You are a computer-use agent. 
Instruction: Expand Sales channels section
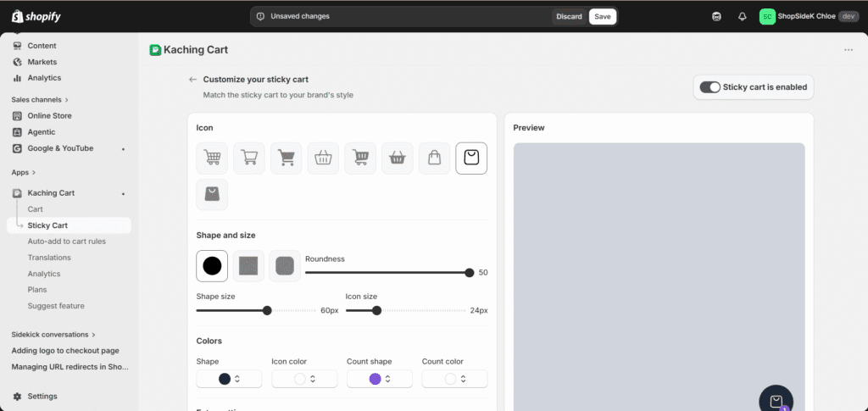pos(40,99)
